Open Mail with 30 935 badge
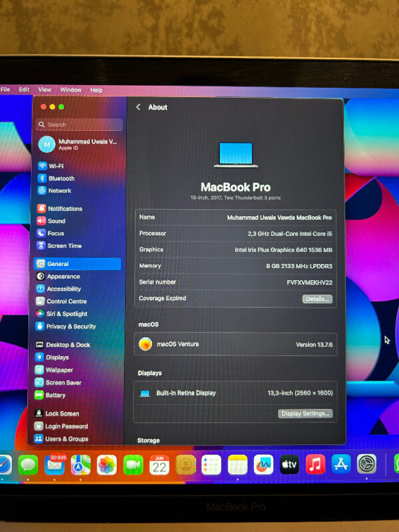The width and height of the screenshot is (399, 532). pyautogui.click(x=55, y=465)
